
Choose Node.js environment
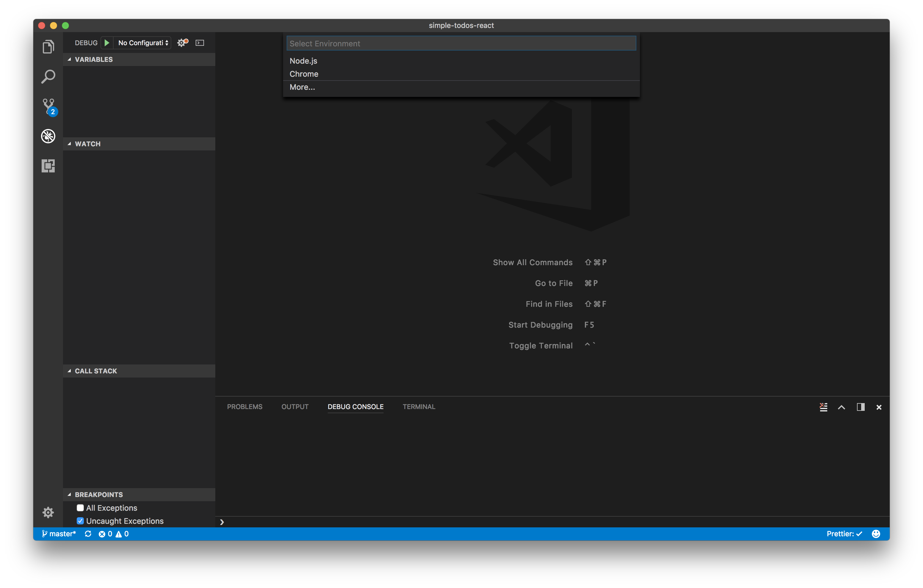[x=461, y=61]
